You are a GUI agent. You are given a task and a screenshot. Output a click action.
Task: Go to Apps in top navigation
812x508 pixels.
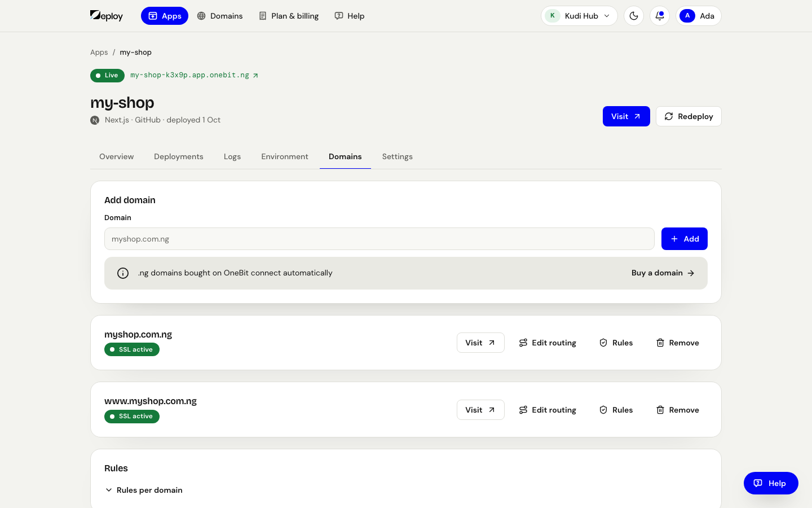click(x=165, y=16)
